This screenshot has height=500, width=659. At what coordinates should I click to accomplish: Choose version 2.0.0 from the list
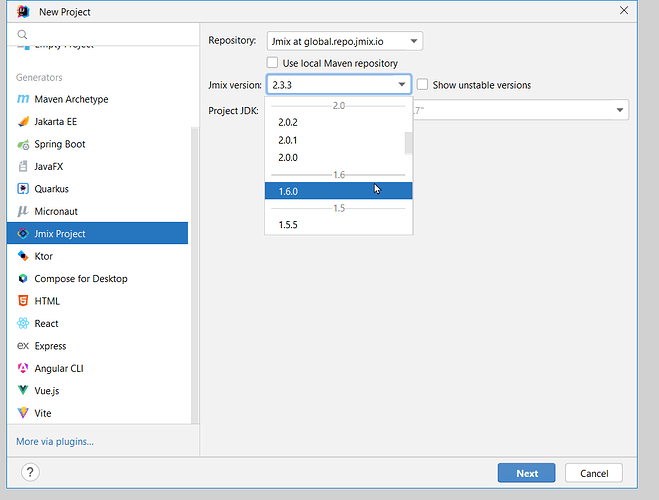click(x=338, y=158)
